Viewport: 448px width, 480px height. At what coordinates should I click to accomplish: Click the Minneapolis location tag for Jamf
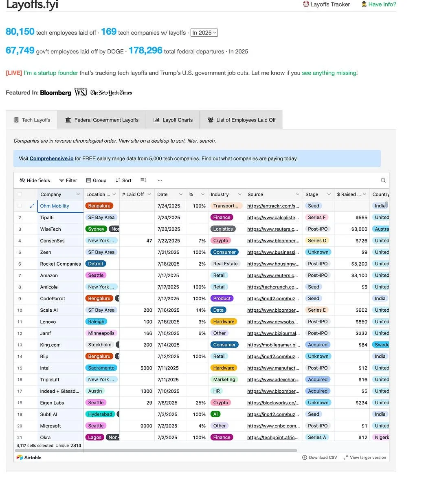tap(101, 333)
